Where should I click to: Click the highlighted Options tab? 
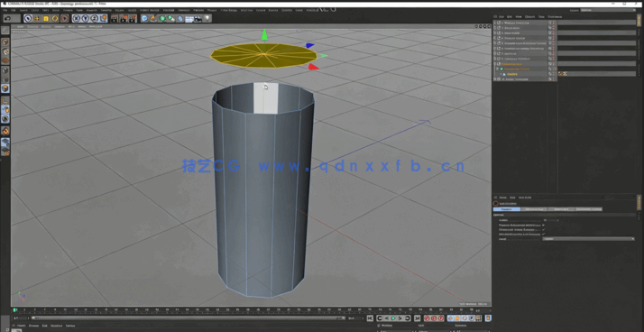pyautogui.click(x=506, y=209)
